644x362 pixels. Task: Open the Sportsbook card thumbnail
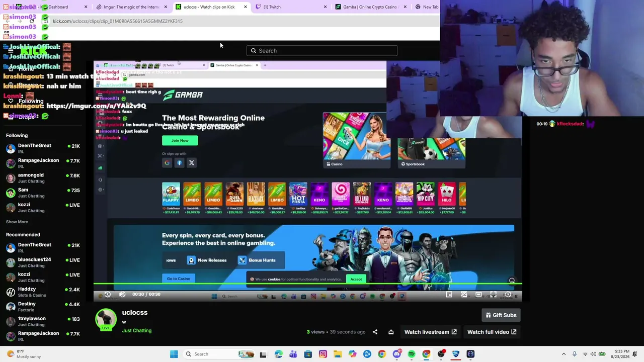click(x=432, y=140)
